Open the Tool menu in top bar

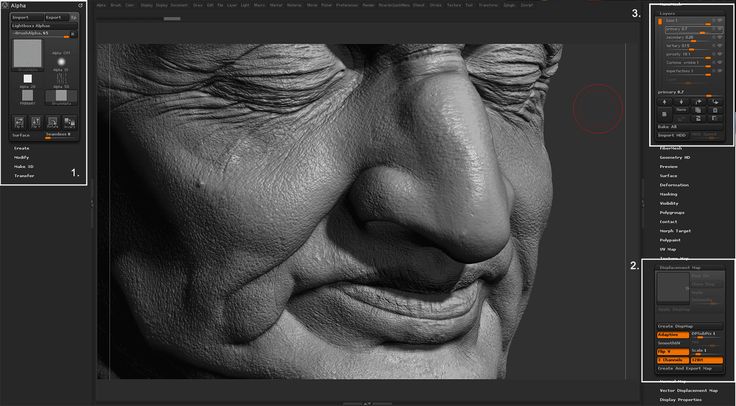[469, 5]
